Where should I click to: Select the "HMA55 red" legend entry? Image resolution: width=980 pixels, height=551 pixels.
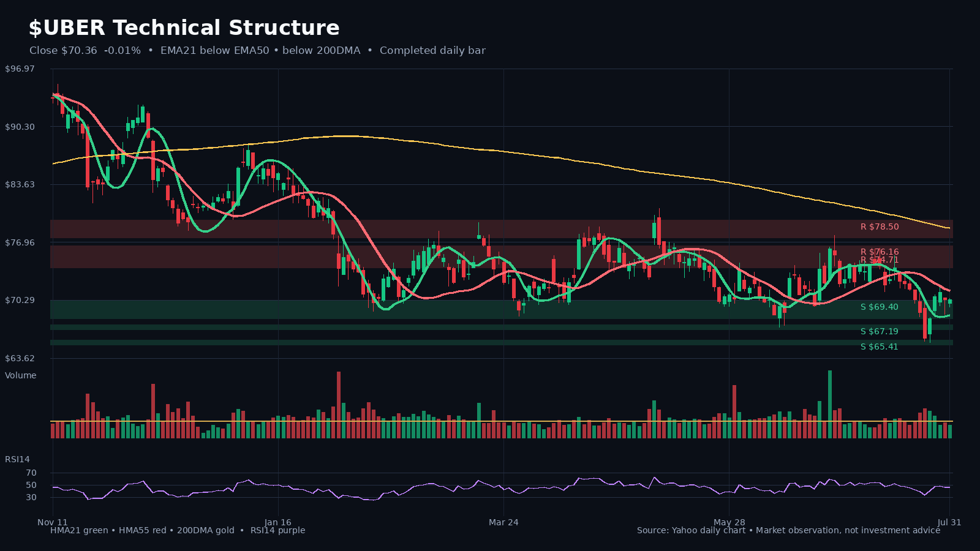click(143, 530)
